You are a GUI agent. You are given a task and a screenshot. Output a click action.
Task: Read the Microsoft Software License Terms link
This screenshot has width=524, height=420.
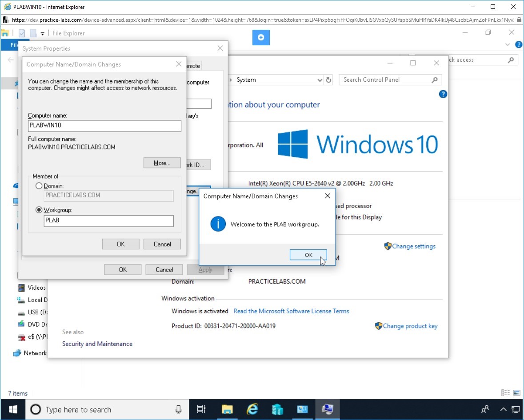[291, 311]
